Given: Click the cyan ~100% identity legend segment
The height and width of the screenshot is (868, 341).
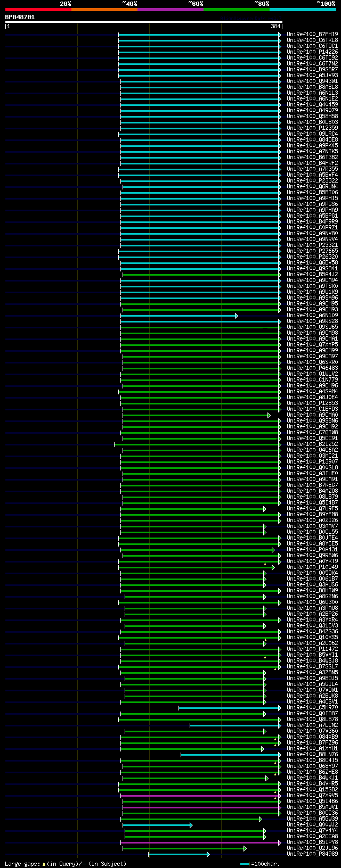Looking at the screenshot, I should (x=302, y=9).
